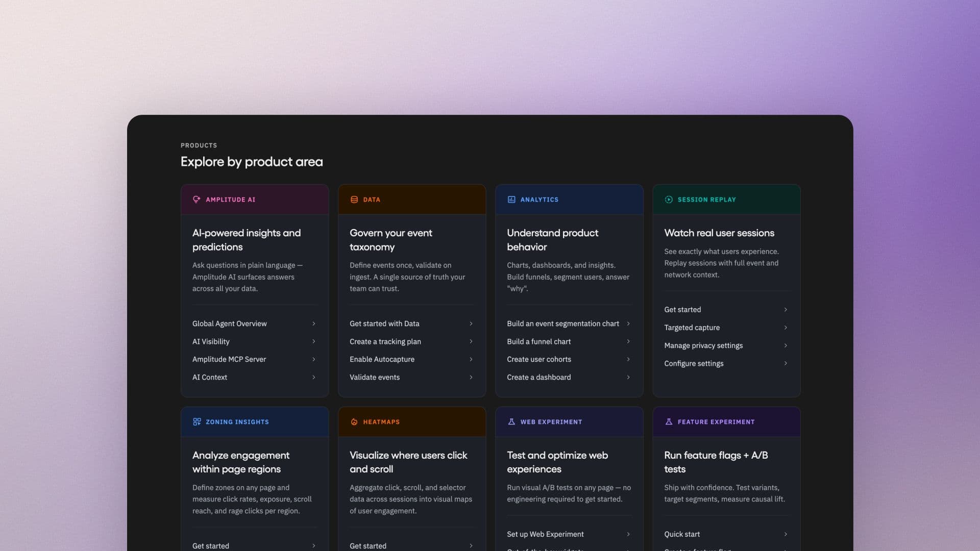Open Zoning Insights Get started link
Viewport: 980px width, 551px height.
tap(255, 545)
